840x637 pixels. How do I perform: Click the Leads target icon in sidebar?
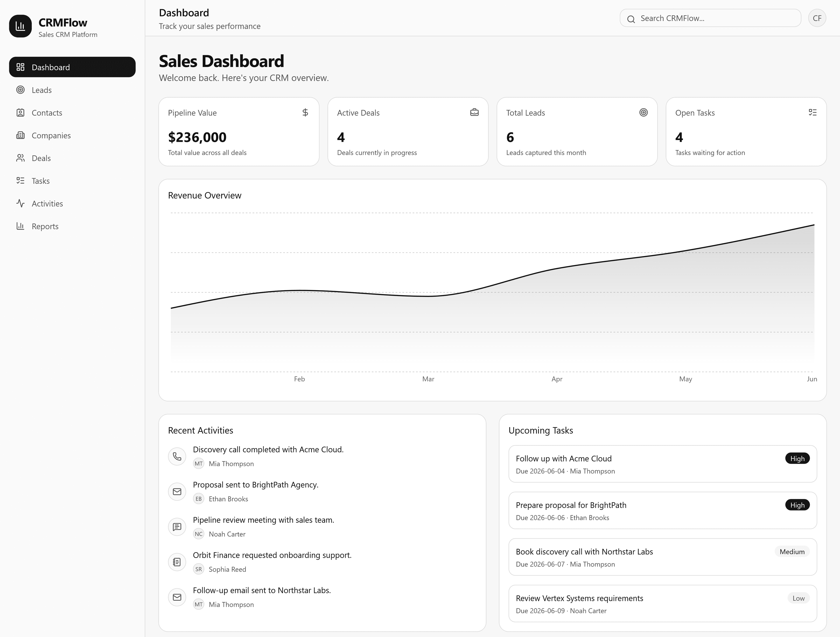pyautogui.click(x=21, y=90)
